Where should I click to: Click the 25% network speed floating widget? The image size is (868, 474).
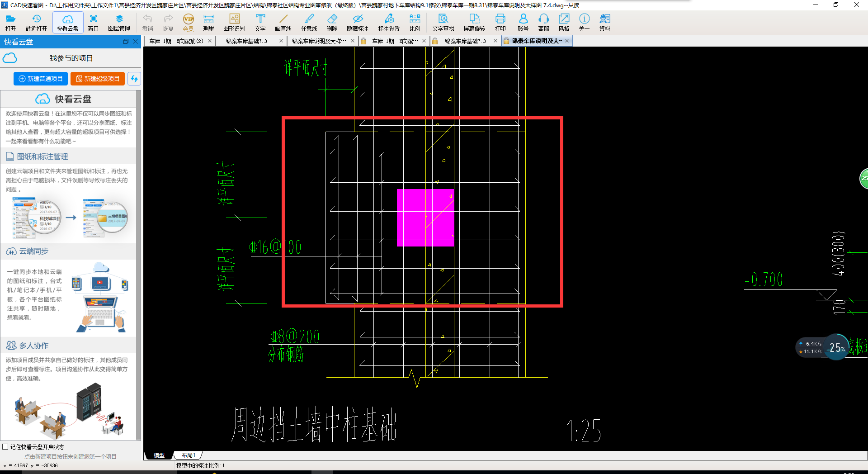click(822, 347)
